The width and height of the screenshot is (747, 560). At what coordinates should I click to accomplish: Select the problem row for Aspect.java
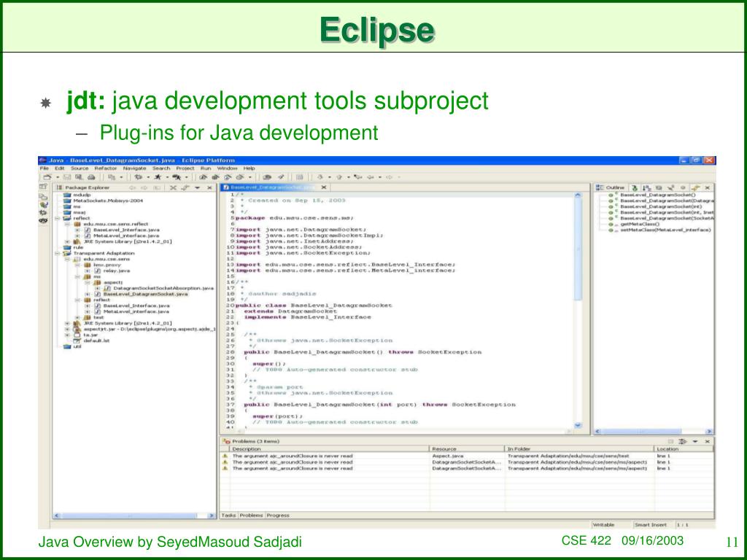pos(468,456)
